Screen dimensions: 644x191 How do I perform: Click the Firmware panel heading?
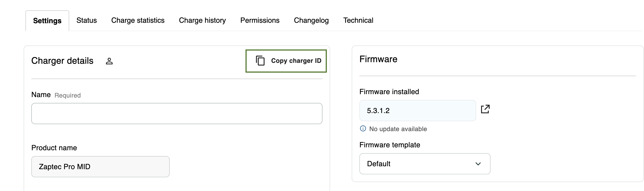(378, 59)
